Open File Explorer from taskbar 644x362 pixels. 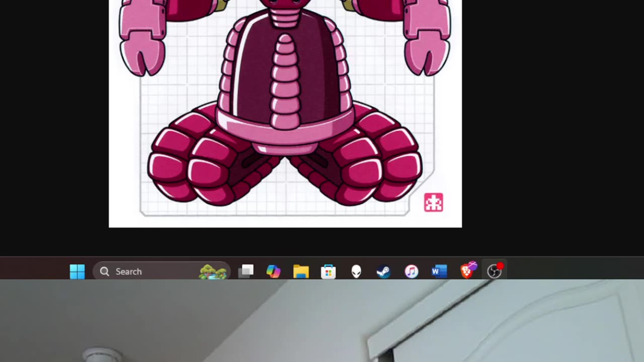point(301,271)
